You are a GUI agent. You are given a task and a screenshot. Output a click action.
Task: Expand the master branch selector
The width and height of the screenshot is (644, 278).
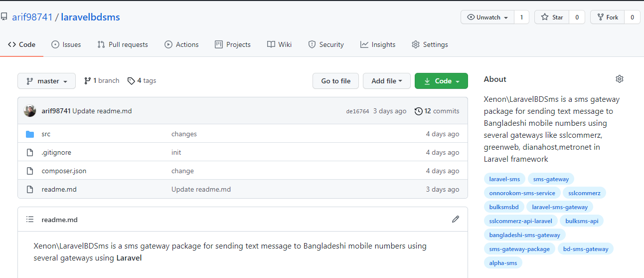[46, 81]
